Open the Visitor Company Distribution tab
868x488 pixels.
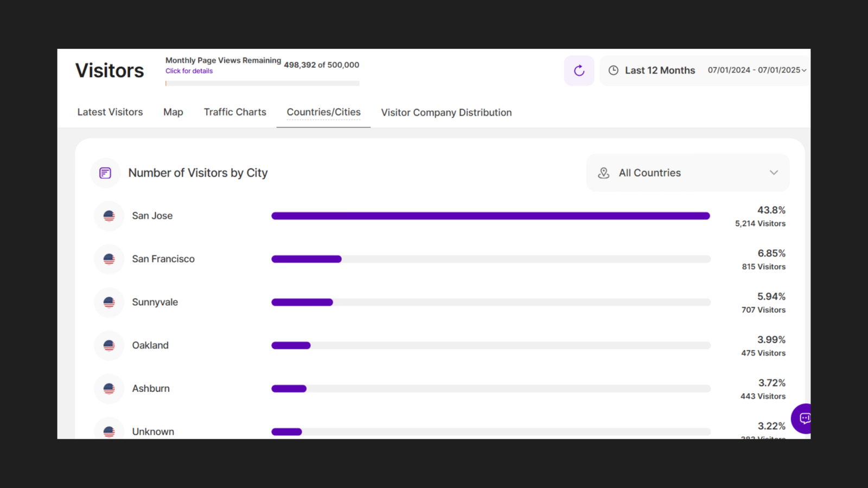coord(446,112)
